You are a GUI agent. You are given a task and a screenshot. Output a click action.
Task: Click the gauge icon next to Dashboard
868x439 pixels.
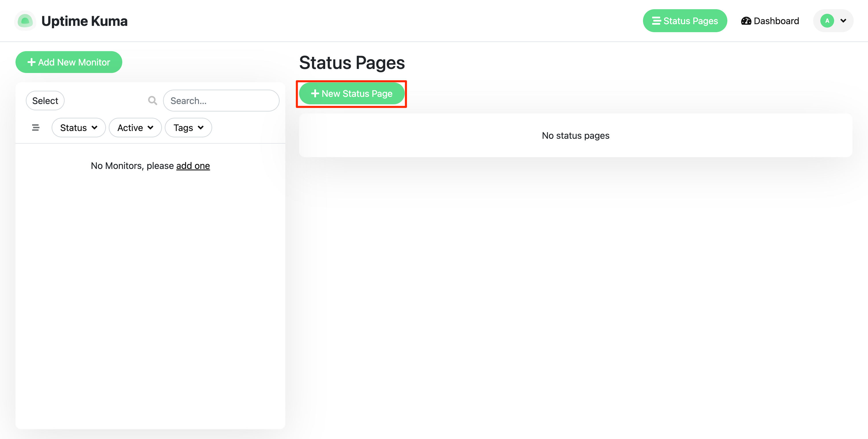pyautogui.click(x=746, y=21)
